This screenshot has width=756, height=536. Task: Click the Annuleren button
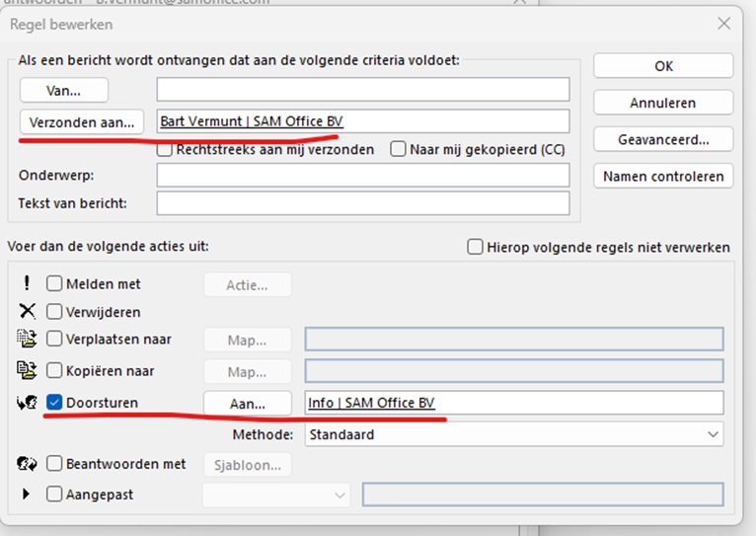click(x=662, y=103)
